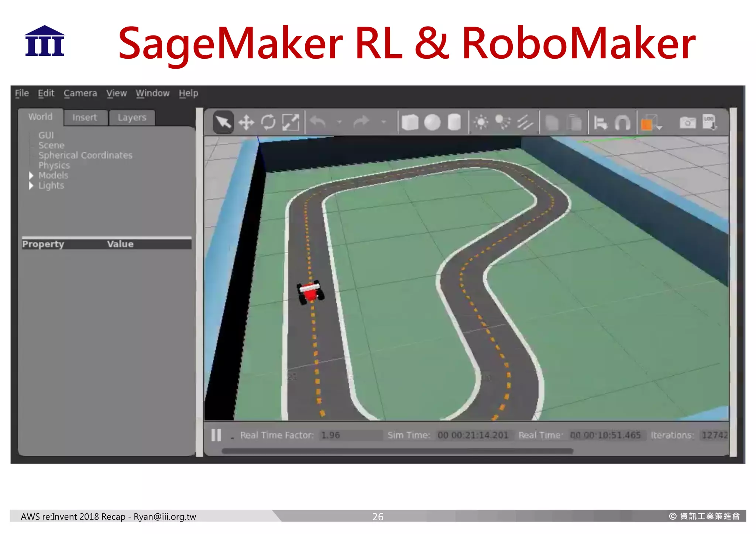
Task: Select the arrow selection mode tool
Action: pos(223,122)
